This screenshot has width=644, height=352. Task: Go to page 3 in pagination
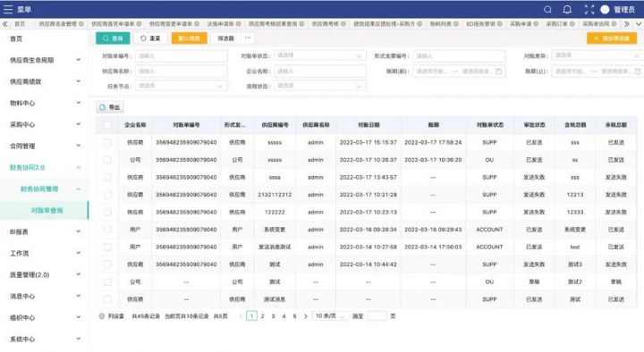click(x=273, y=316)
